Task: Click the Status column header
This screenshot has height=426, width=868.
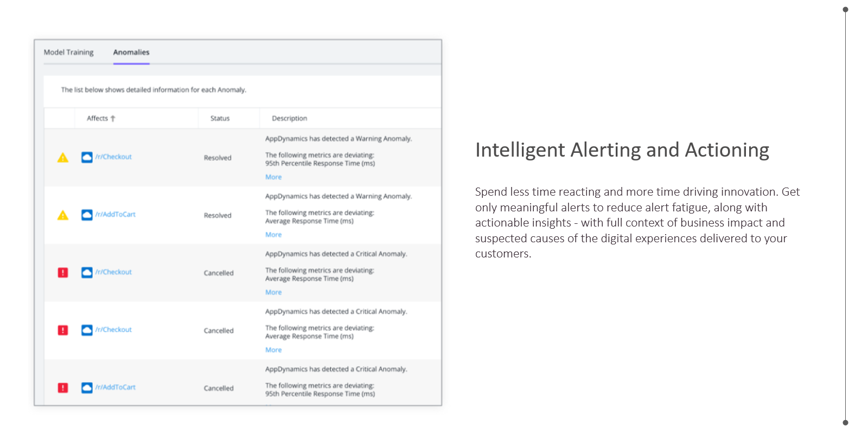Action: pyautogui.click(x=220, y=118)
